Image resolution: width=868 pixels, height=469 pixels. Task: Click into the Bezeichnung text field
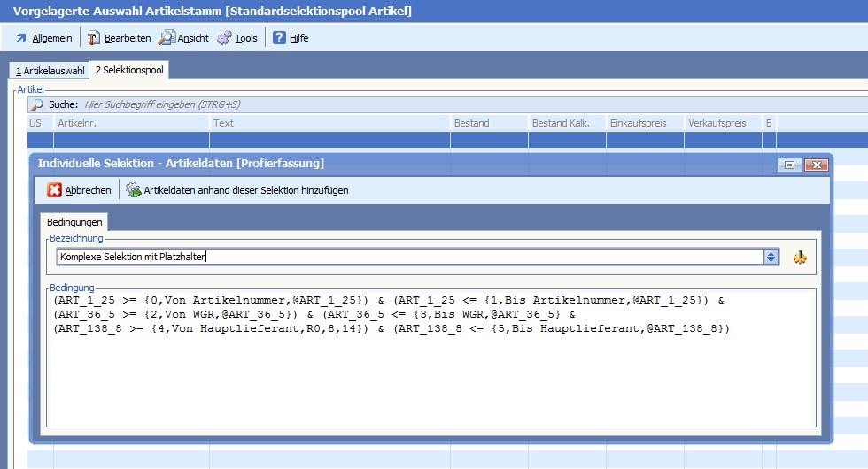[407, 257]
